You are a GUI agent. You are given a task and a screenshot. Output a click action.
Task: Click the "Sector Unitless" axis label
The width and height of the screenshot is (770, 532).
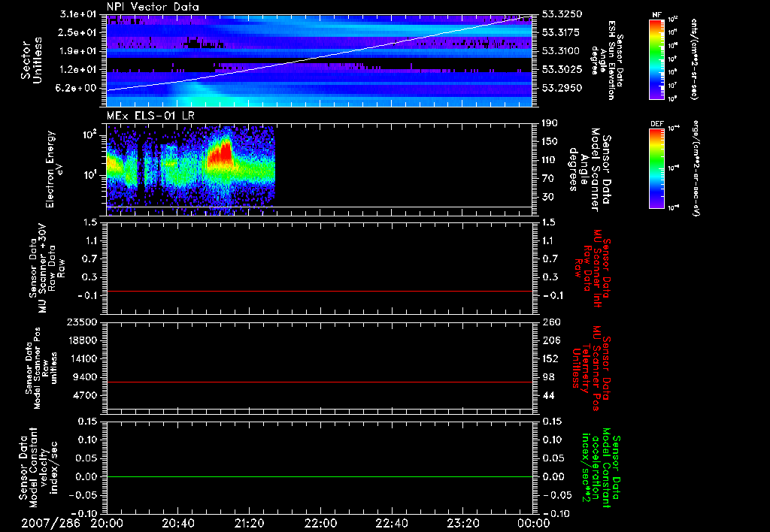32,60
